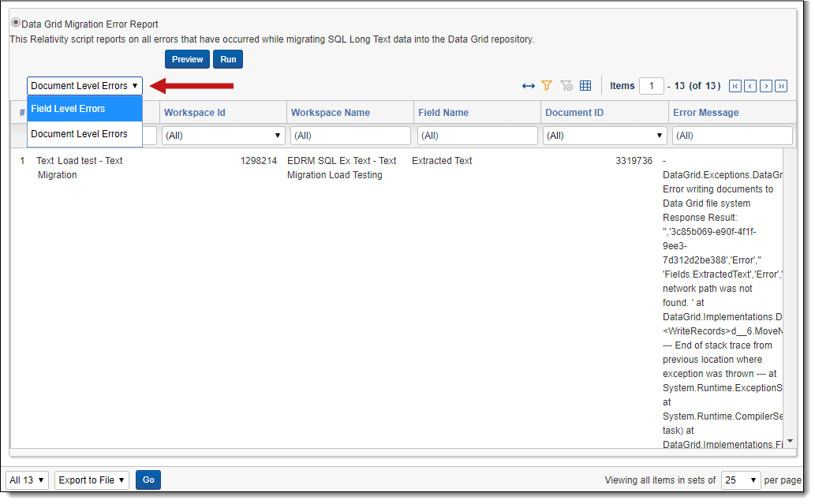Go to first page of results

tap(735, 86)
